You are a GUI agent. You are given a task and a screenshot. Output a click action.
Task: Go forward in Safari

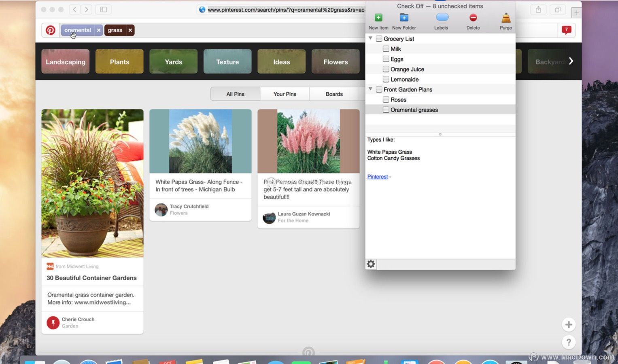click(87, 9)
